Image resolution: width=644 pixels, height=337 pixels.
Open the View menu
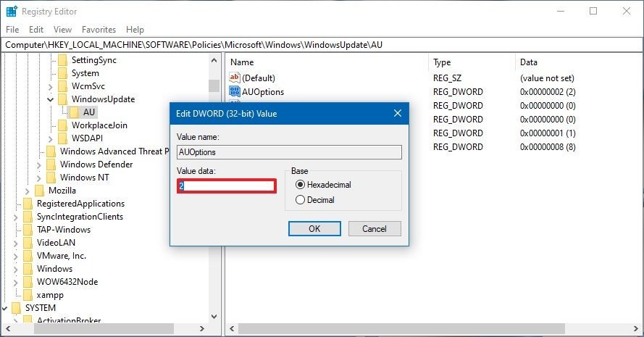[x=62, y=30]
